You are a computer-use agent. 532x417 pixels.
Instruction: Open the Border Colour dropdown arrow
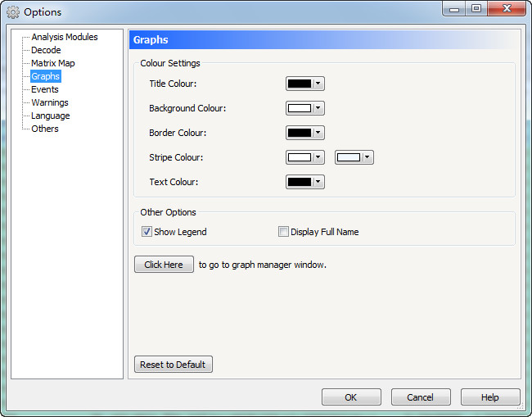(x=318, y=133)
